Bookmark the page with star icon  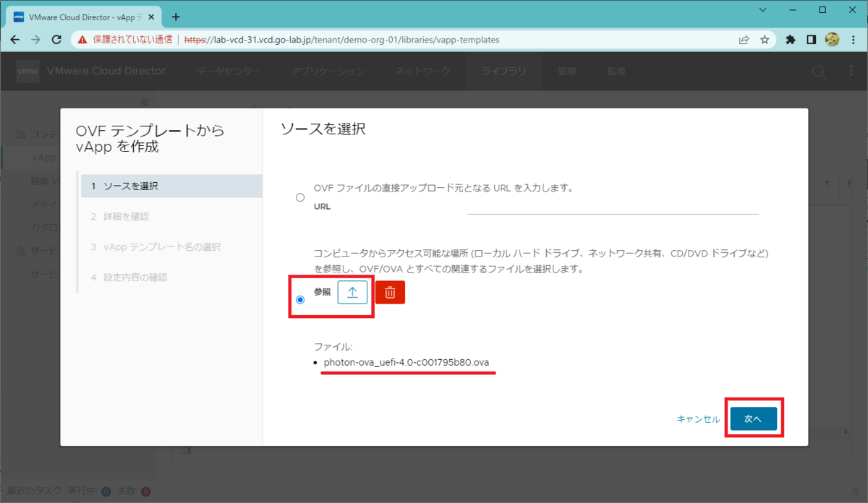coord(765,40)
